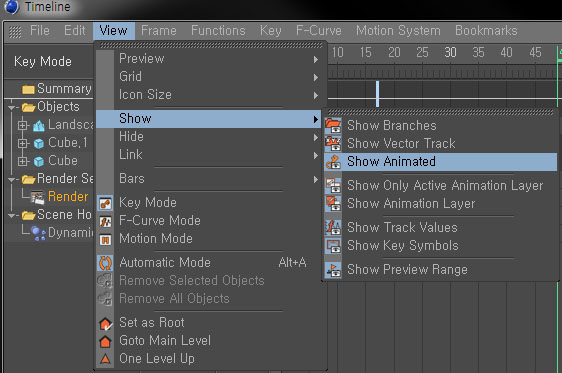Click frame 30 on timeline ruler

pyautogui.click(x=450, y=53)
